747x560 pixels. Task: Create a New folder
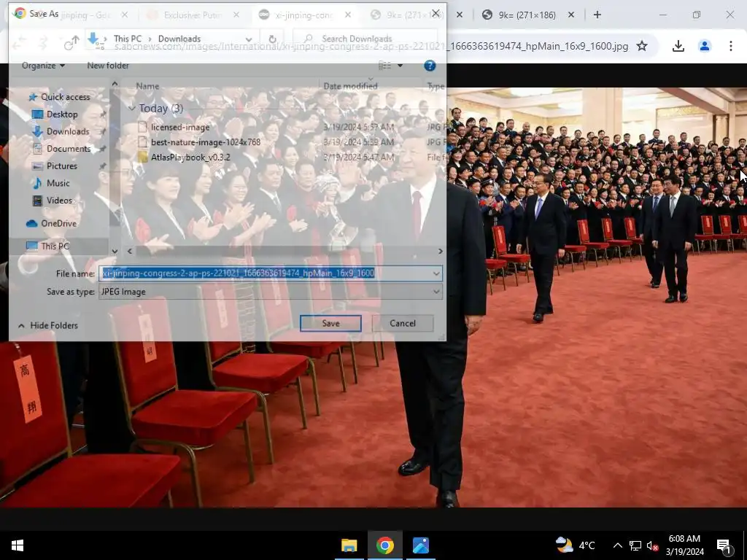pos(108,66)
